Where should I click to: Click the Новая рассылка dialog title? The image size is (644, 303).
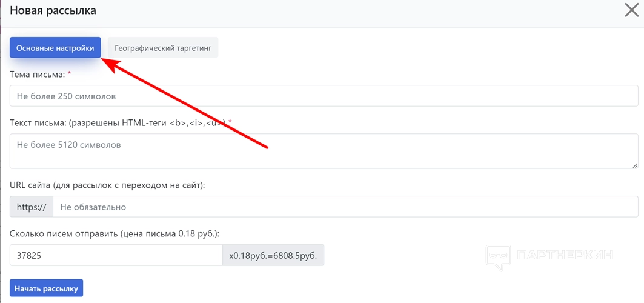point(53,10)
